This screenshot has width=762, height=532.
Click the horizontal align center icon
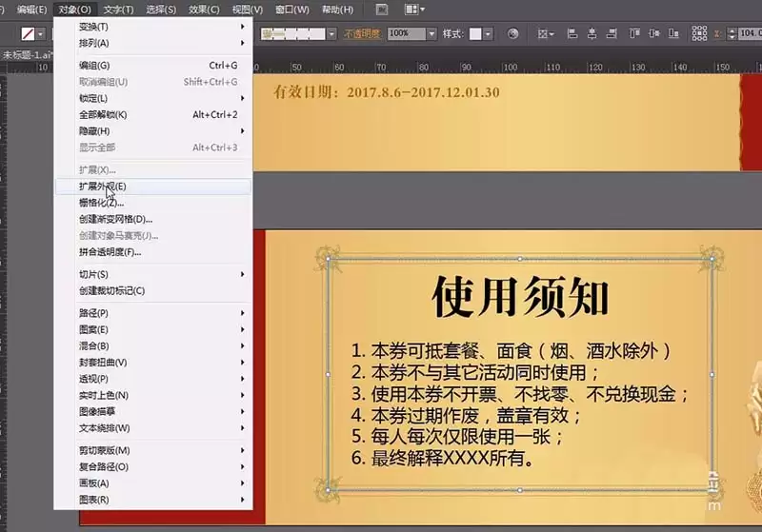(592, 33)
